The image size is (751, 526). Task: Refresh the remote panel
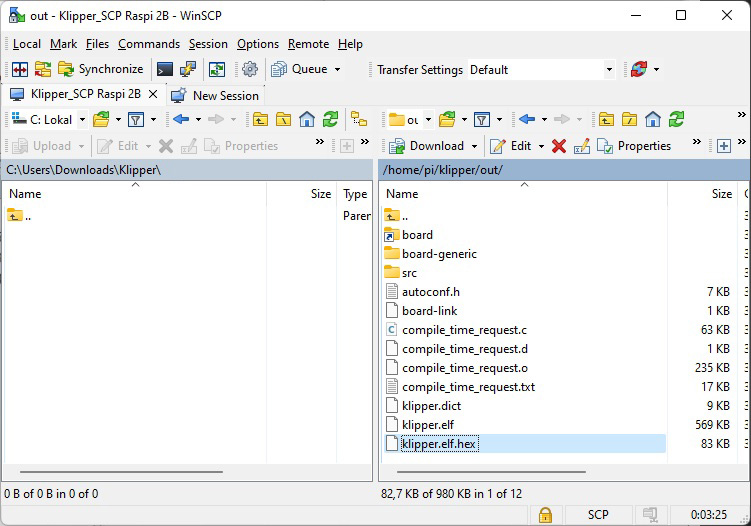[676, 119]
